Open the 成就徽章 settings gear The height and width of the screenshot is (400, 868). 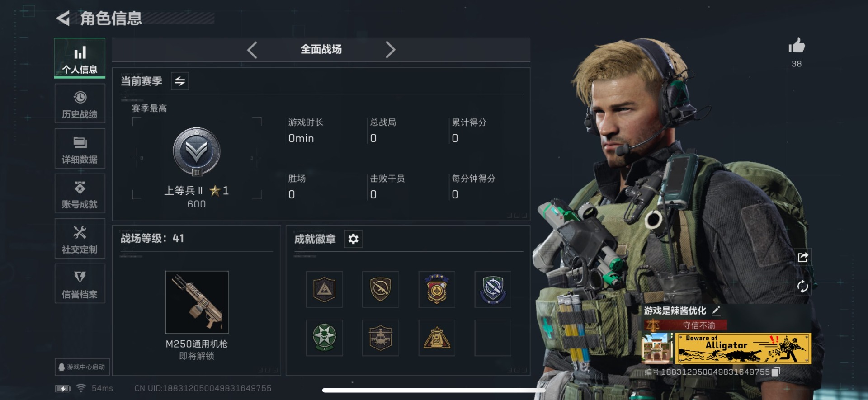click(x=354, y=239)
